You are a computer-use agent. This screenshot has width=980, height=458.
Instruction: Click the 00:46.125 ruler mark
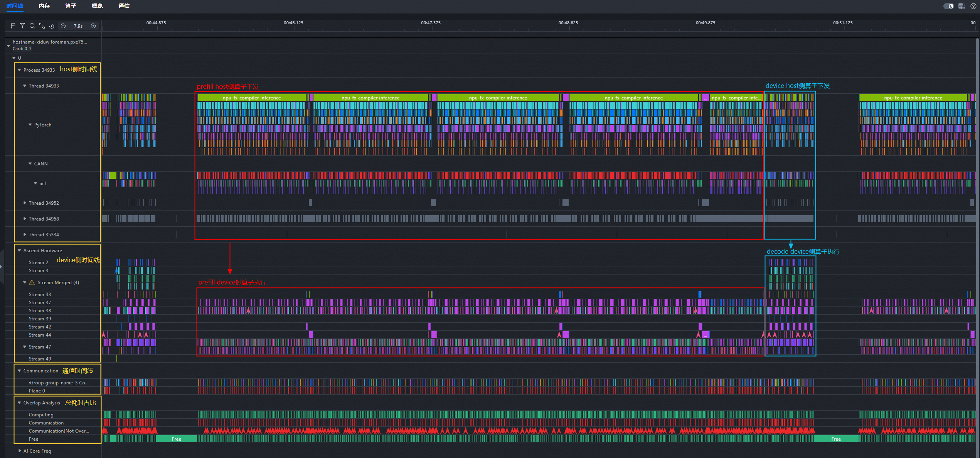click(x=293, y=23)
